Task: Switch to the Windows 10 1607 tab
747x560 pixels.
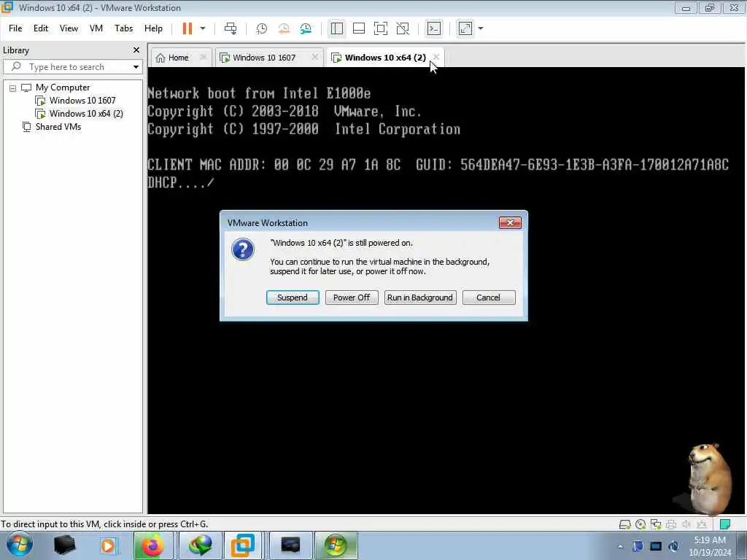Action: click(x=264, y=58)
